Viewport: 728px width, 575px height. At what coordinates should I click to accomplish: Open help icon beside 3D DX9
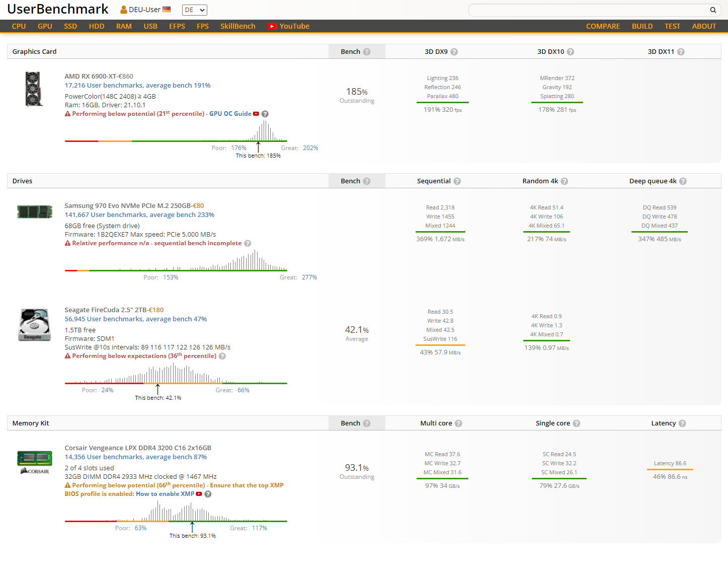pos(454,52)
